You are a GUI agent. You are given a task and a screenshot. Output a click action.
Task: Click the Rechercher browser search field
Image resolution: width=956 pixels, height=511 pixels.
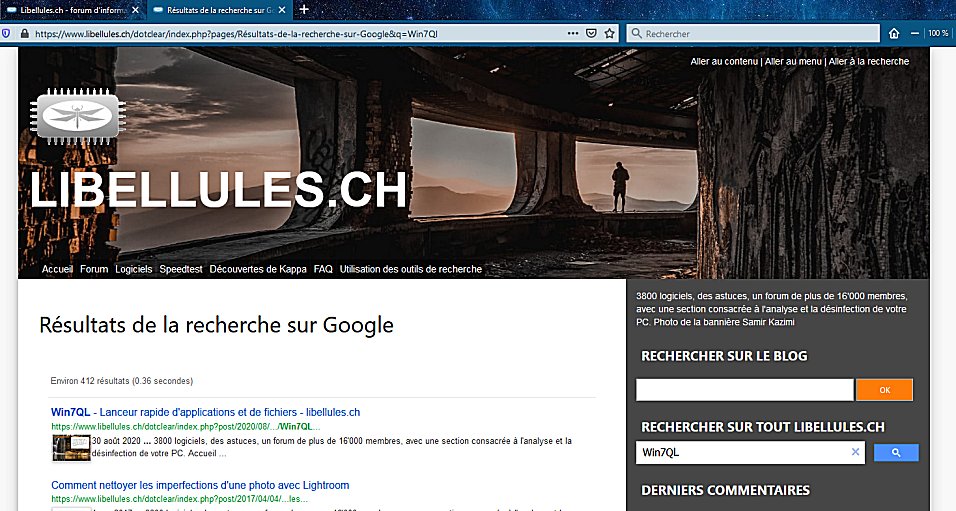pyautogui.click(x=753, y=34)
